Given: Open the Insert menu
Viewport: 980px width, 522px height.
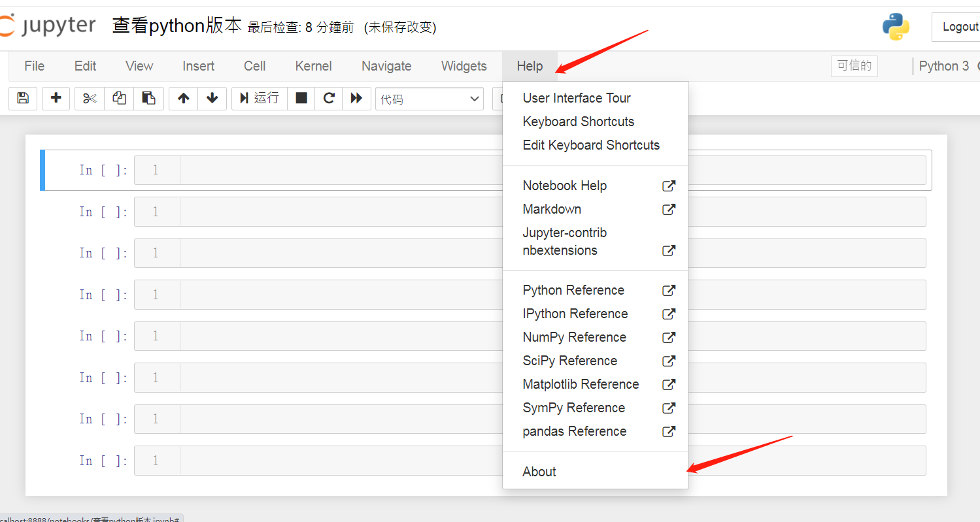Looking at the screenshot, I should pyautogui.click(x=198, y=66).
